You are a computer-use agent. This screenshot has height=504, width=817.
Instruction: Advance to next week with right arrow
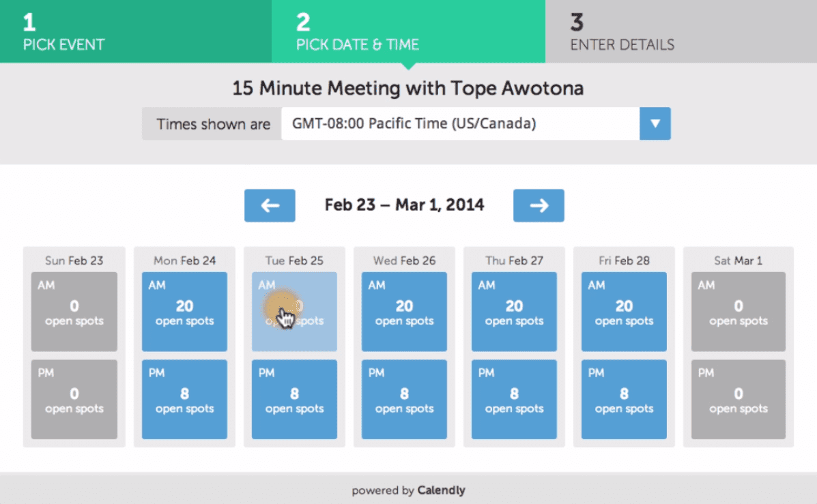pyautogui.click(x=539, y=205)
